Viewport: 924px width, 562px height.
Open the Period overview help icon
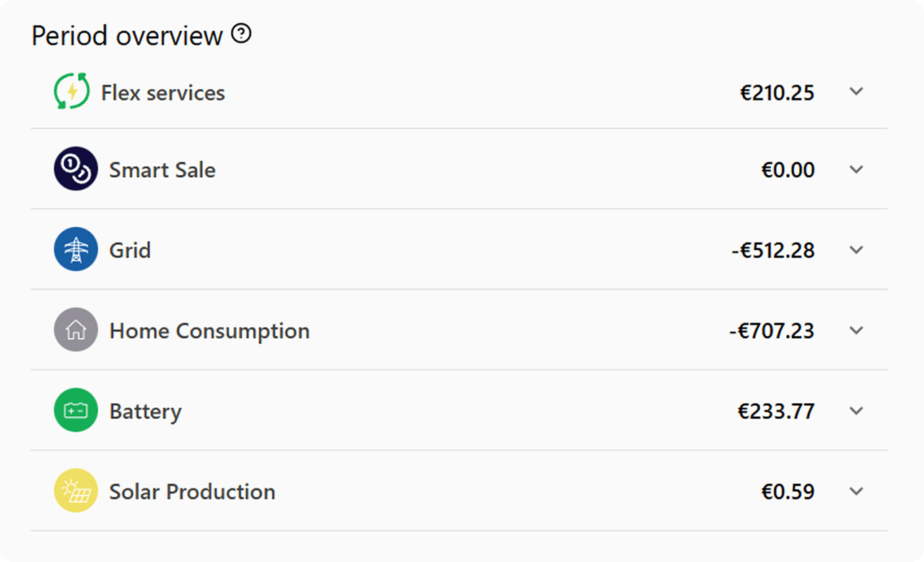[241, 33]
